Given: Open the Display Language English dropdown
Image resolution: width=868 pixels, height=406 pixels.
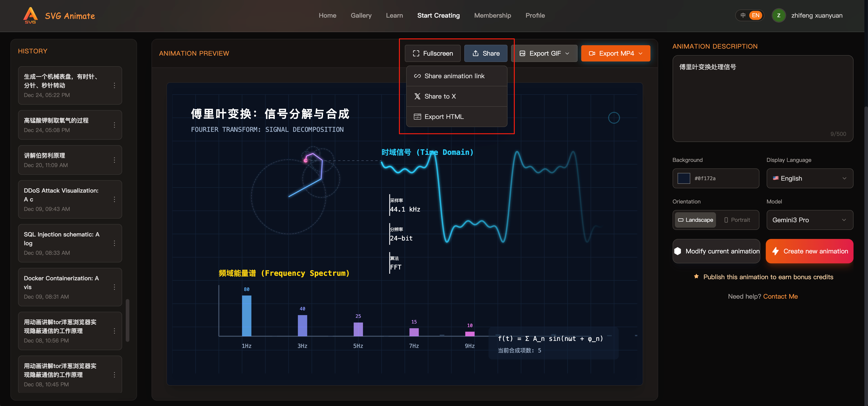Looking at the screenshot, I should 809,178.
